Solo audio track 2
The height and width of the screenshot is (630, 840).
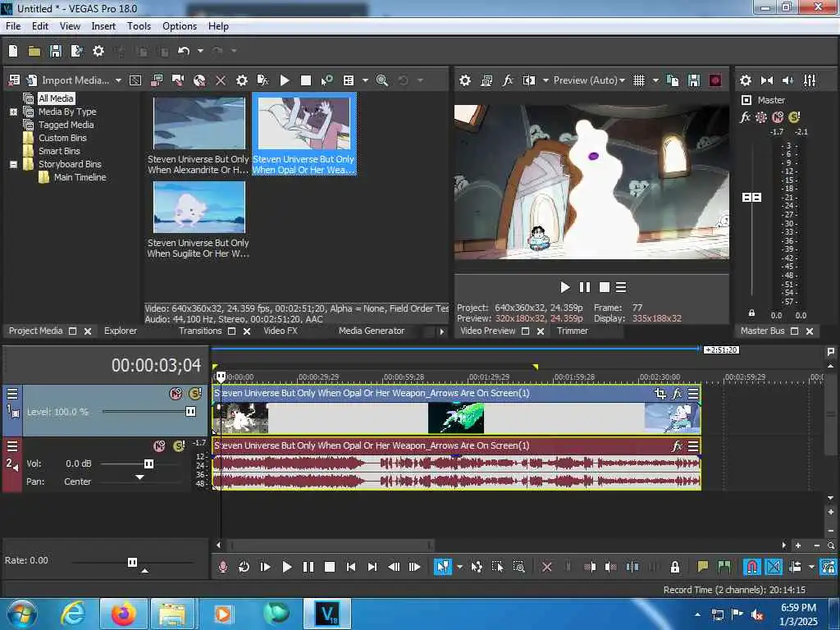click(x=179, y=446)
